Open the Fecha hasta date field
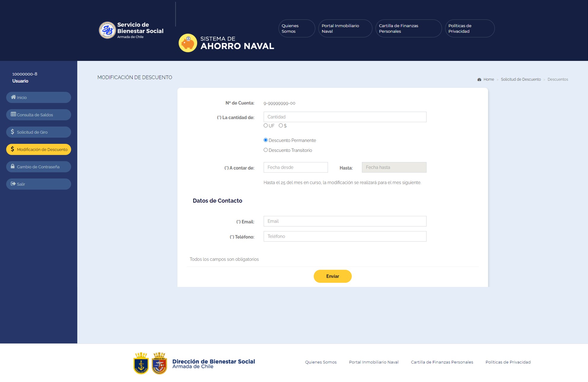The height and width of the screenshot is (382, 588). pyautogui.click(x=394, y=167)
